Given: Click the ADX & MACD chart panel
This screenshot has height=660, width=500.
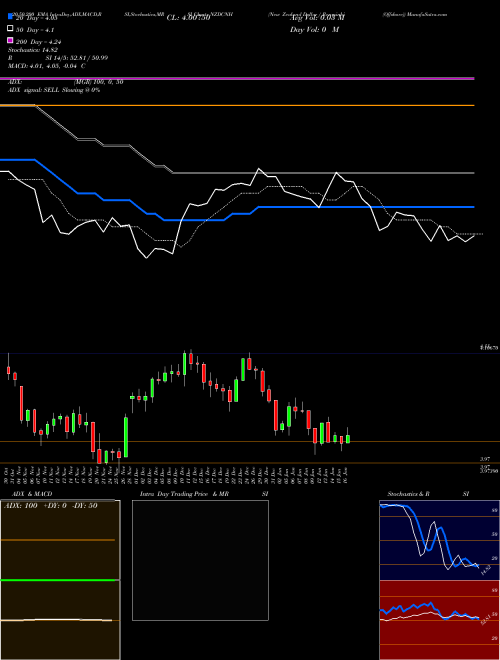Looking at the screenshot, I should click(60, 580).
